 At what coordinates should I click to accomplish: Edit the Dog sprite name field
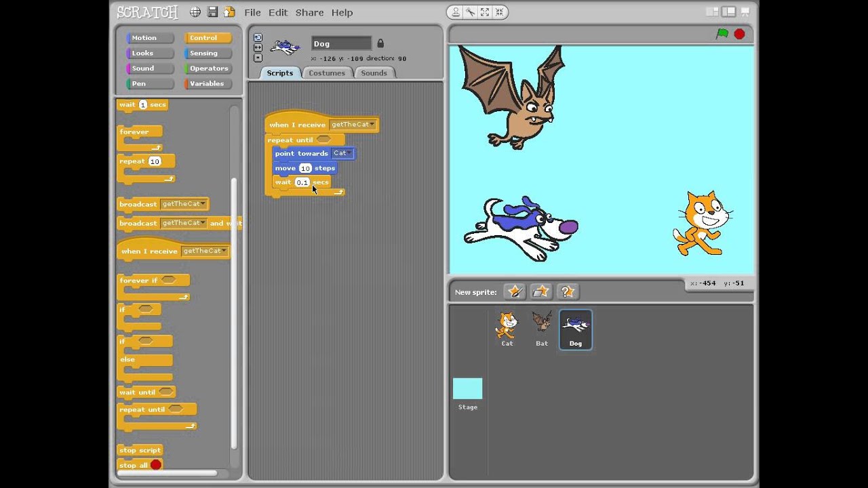point(341,43)
